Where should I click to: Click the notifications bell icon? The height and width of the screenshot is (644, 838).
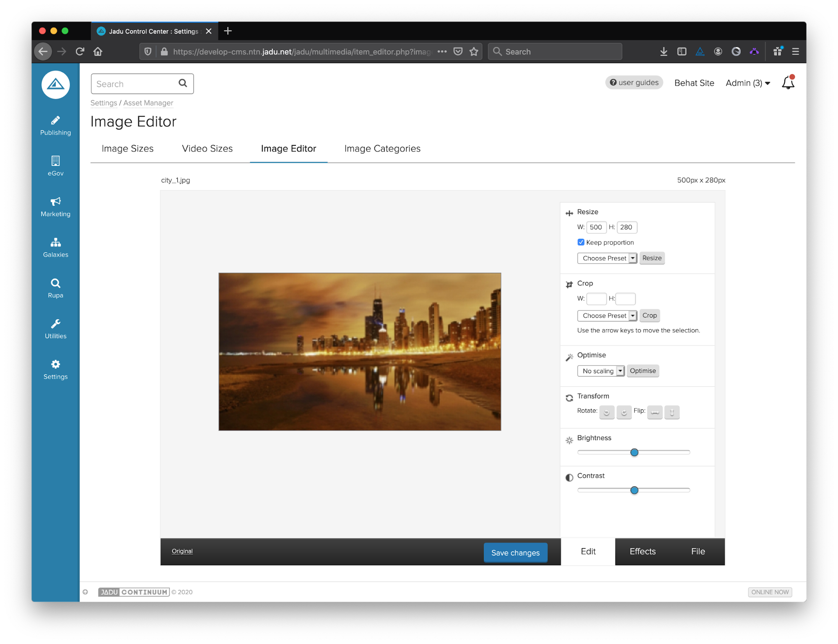[x=788, y=83]
